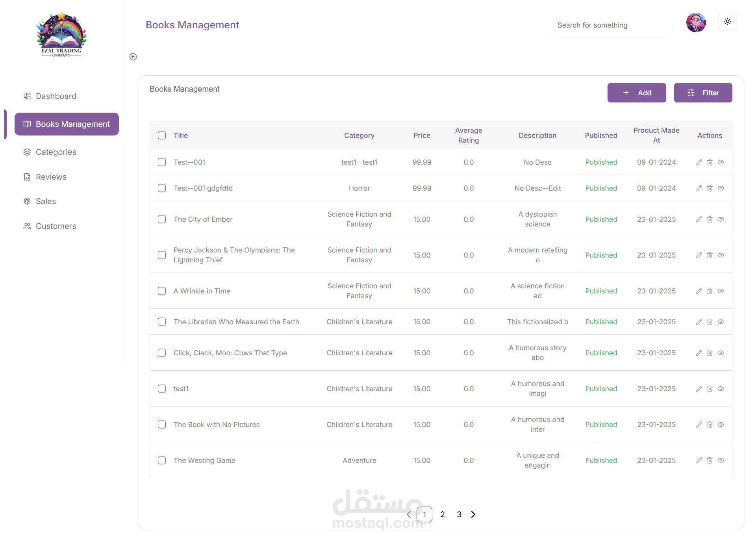
Task: Go to previous page using left chevron
Action: (x=409, y=514)
